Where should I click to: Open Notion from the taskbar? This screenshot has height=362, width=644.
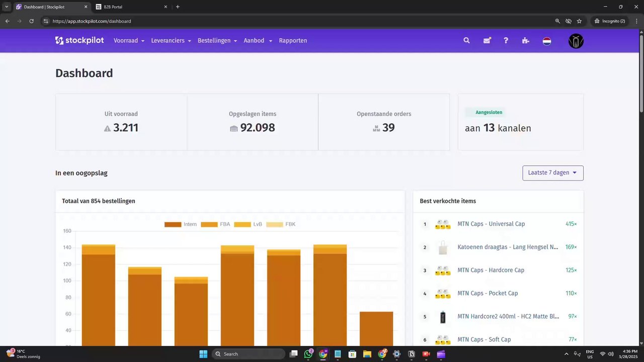412,354
